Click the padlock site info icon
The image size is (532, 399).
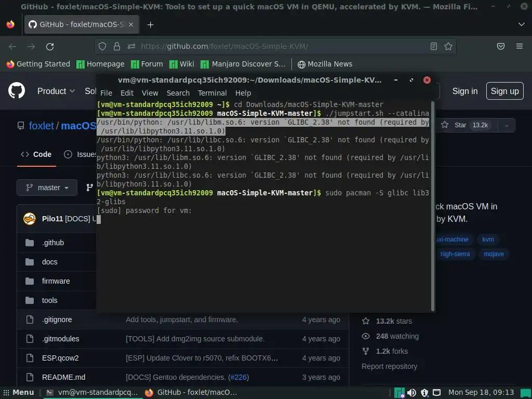(117, 46)
